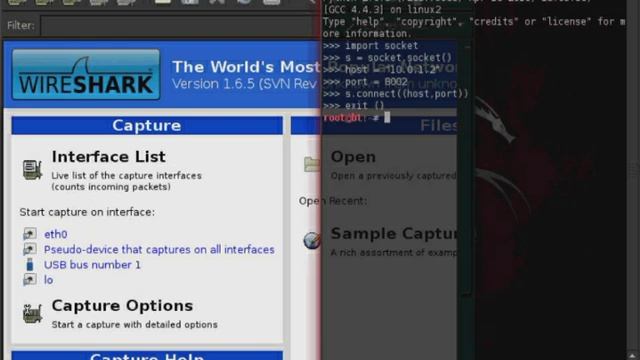
Task: Open the Interface List
Action: click(109, 157)
